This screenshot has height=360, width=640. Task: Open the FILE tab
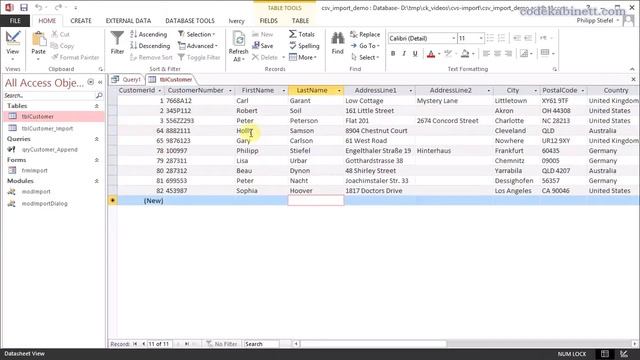(15, 20)
